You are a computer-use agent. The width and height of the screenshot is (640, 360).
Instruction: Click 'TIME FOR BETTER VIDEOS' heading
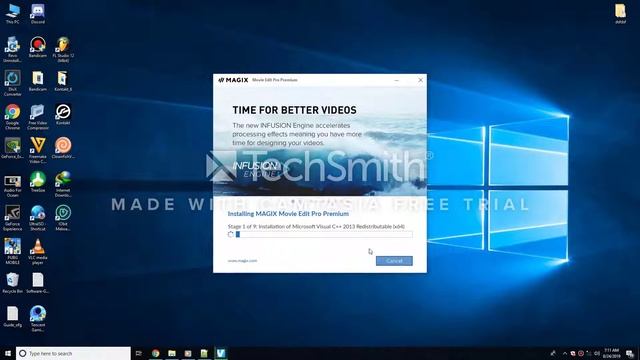294,110
